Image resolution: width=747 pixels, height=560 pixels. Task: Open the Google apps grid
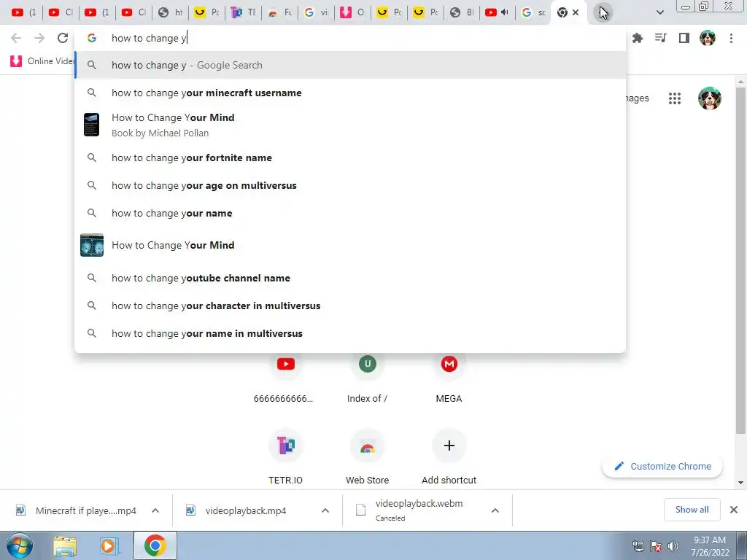click(x=675, y=98)
